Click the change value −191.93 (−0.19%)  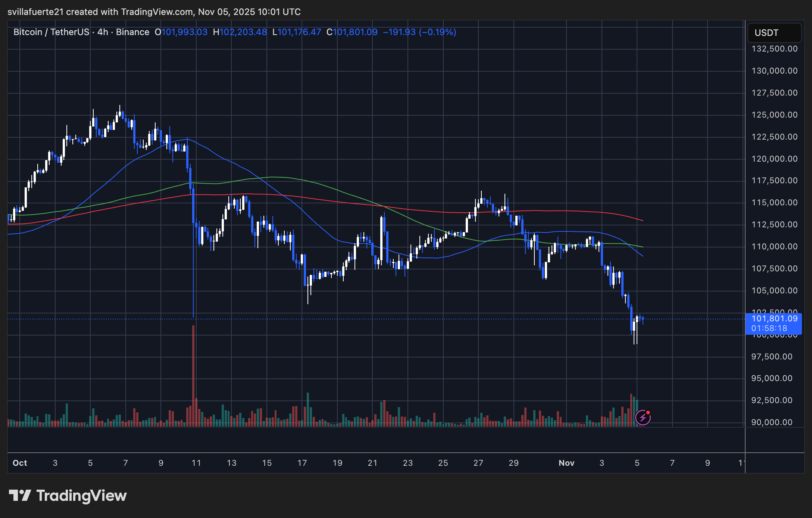419,32
